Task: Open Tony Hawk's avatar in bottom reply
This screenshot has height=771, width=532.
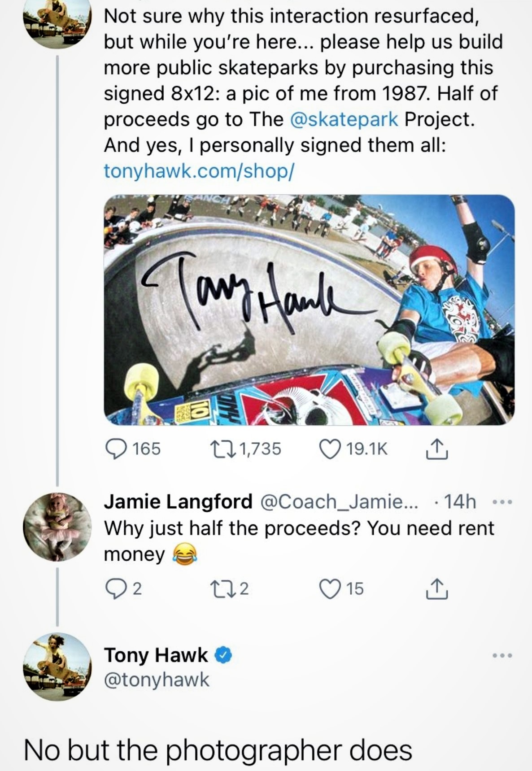Action: pos(57,666)
